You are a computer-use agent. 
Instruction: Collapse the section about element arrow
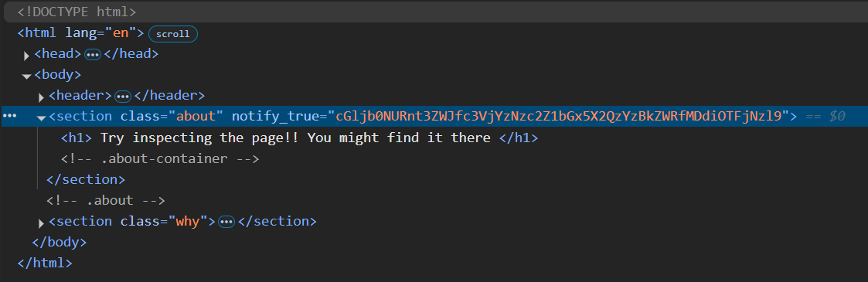[x=41, y=117]
